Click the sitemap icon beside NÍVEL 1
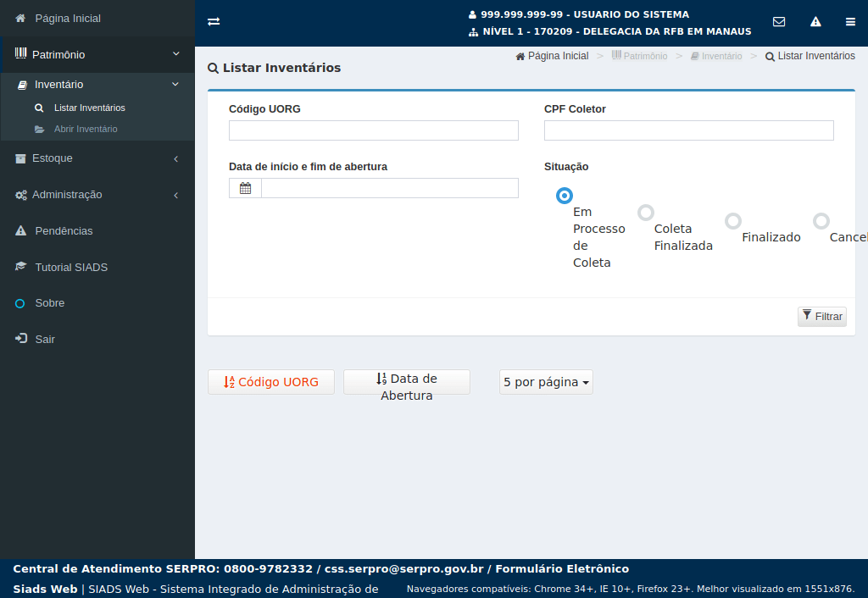The image size is (868, 598). [473, 32]
